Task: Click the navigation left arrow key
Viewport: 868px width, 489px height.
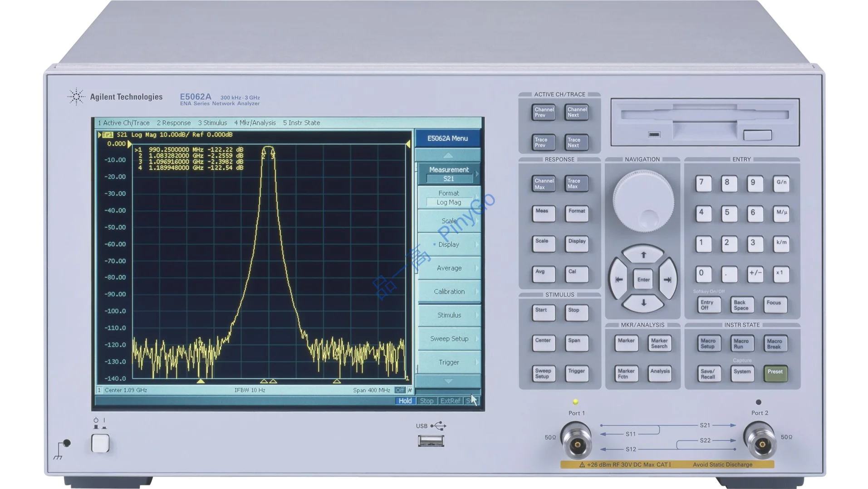Action: 618,279
